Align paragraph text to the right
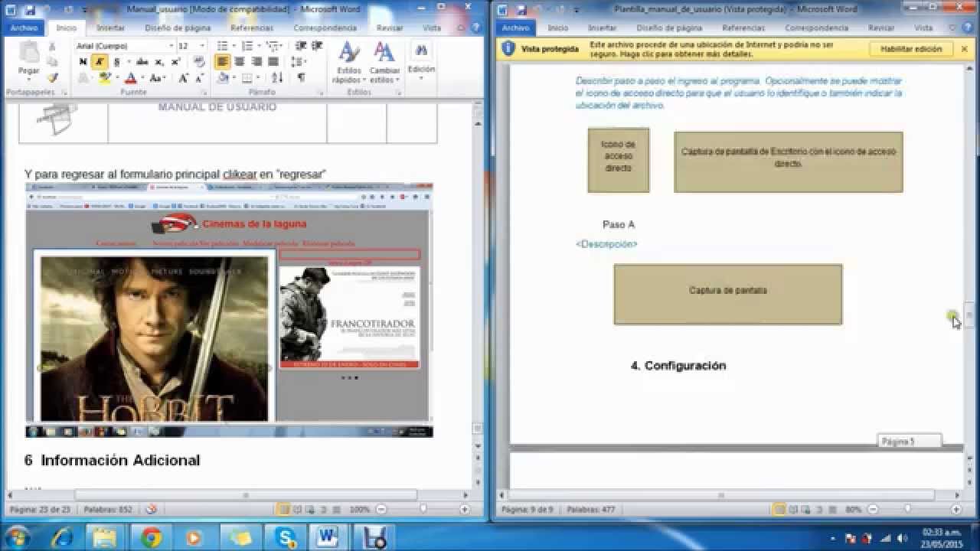 pyautogui.click(x=256, y=62)
